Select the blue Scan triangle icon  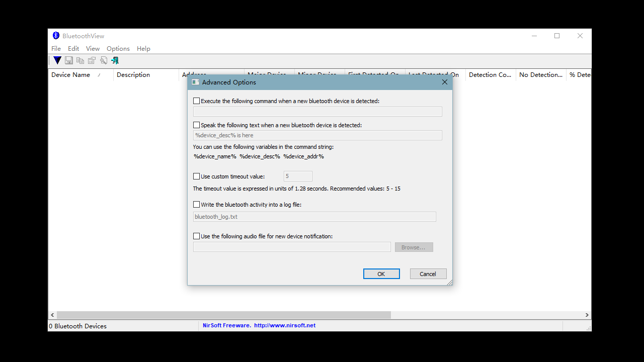(x=57, y=60)
